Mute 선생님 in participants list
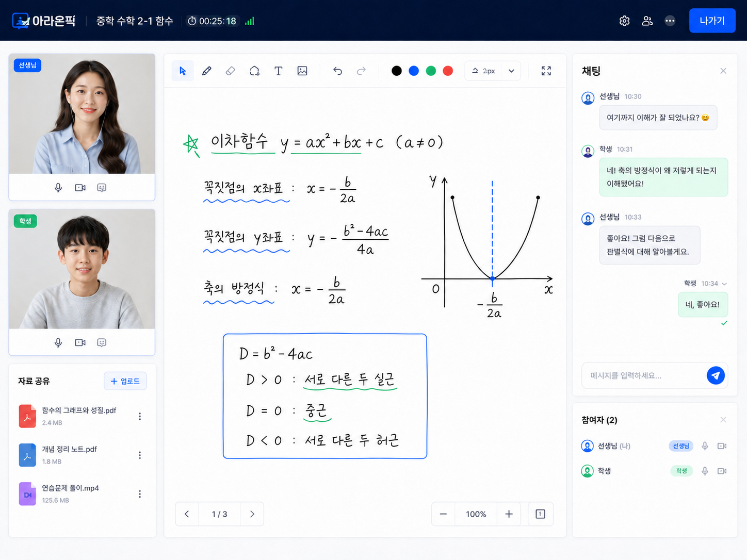The width and height of the screenshot is (747, 560). point(705,446)
